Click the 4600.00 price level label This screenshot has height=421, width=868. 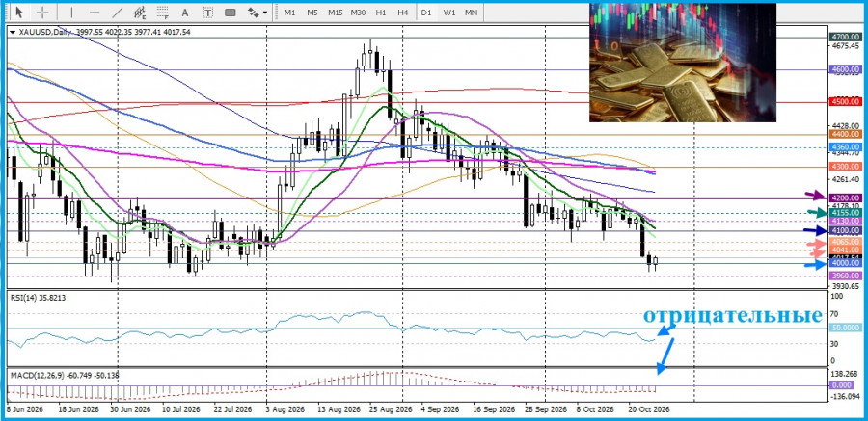(x=845, y=69)
